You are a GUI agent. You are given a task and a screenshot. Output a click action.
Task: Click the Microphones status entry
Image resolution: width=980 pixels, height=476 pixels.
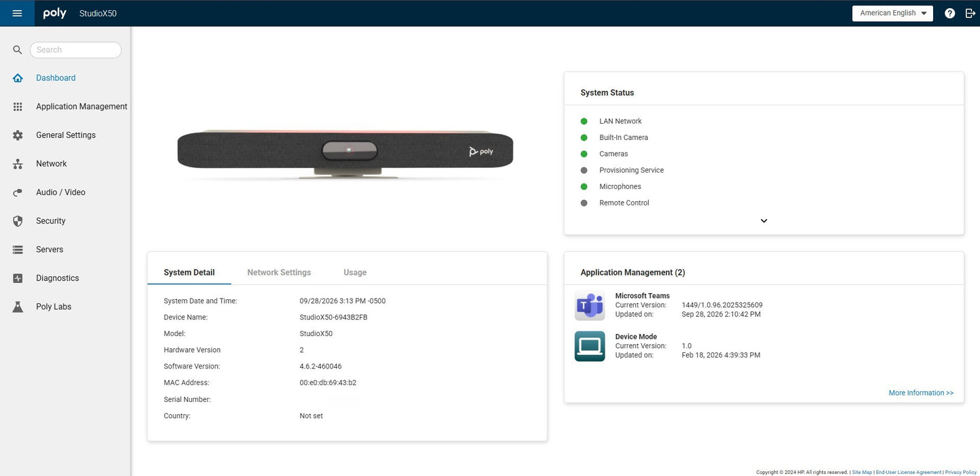coord(620,186)
